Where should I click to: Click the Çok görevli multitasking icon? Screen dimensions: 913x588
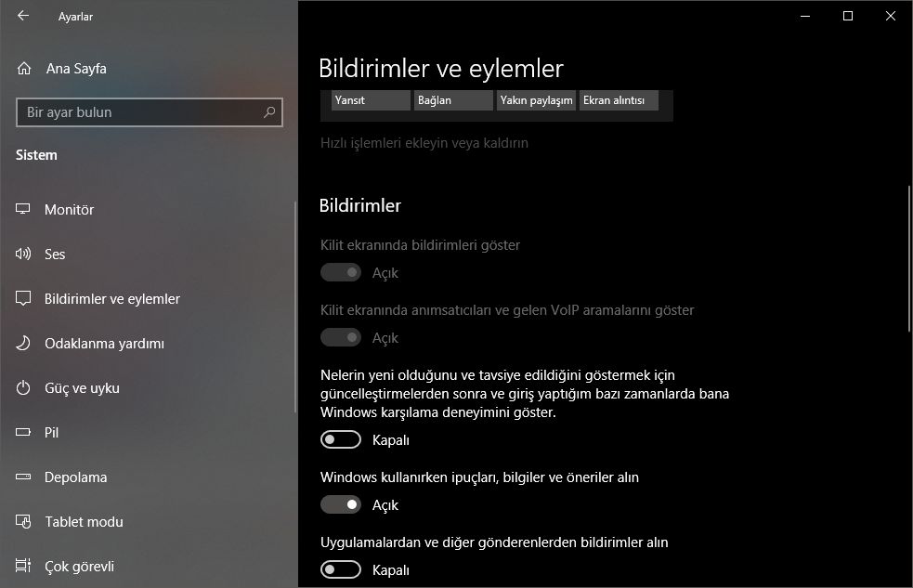(x=22, y=566)
